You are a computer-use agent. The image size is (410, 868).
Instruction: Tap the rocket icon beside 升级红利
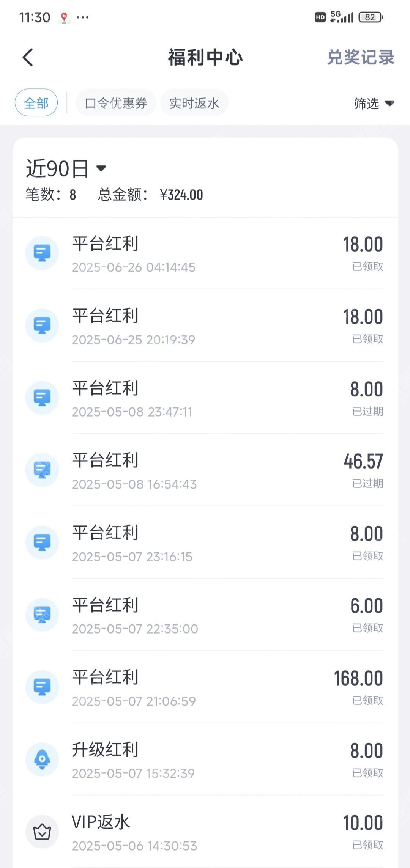coord(42,759)
